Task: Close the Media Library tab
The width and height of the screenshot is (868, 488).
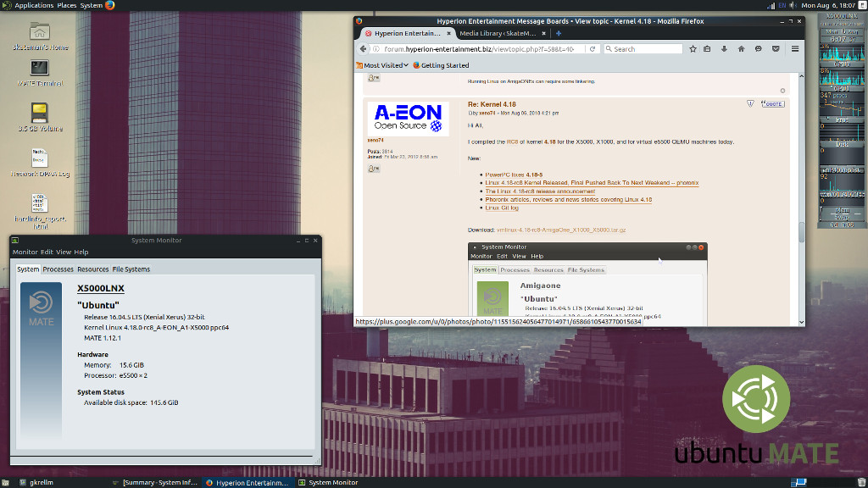Action: click(x=543, y=33)
